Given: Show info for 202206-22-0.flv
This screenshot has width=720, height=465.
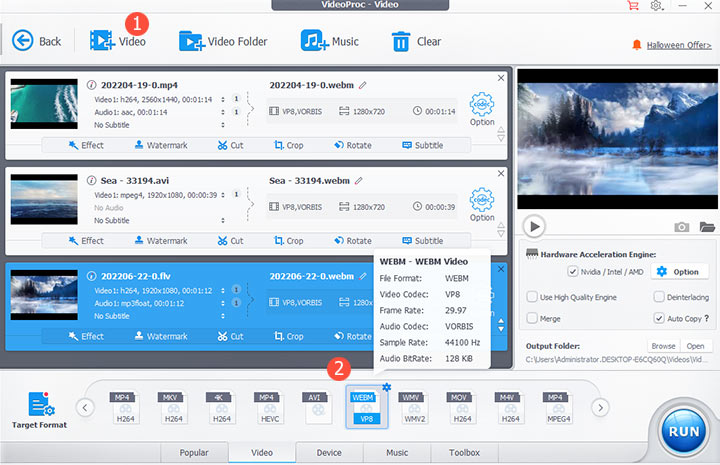Looking at the screenshot, I should pos(91,276).
